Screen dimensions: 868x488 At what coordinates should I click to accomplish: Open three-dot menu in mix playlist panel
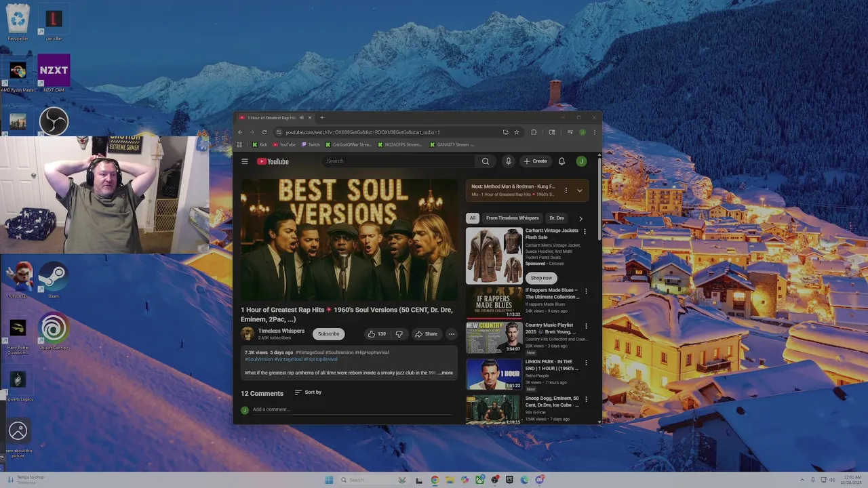pos(566,190)
